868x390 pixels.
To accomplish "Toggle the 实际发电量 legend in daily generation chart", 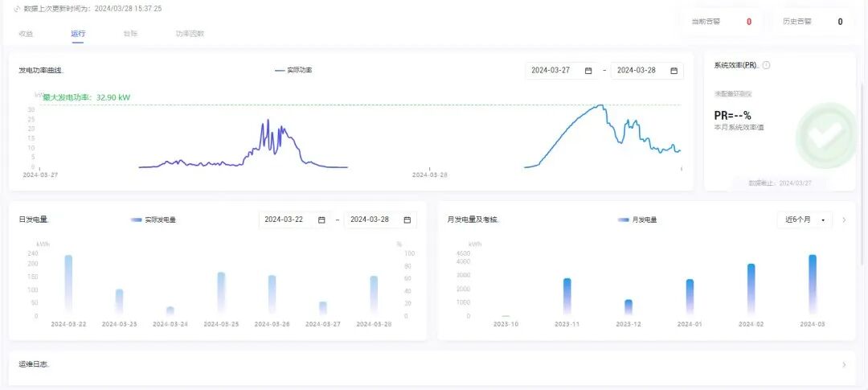I will [x=154, y=220].
